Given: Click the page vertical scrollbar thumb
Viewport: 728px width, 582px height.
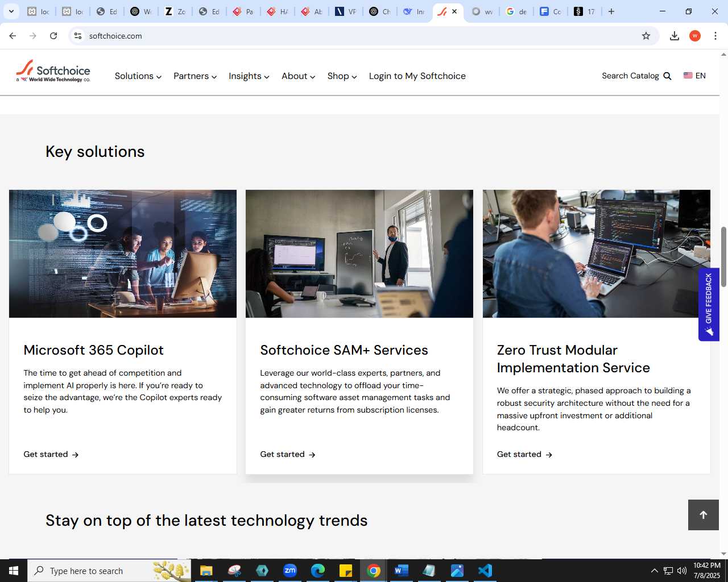Looking at the screenshot, I should click(723, 256).
